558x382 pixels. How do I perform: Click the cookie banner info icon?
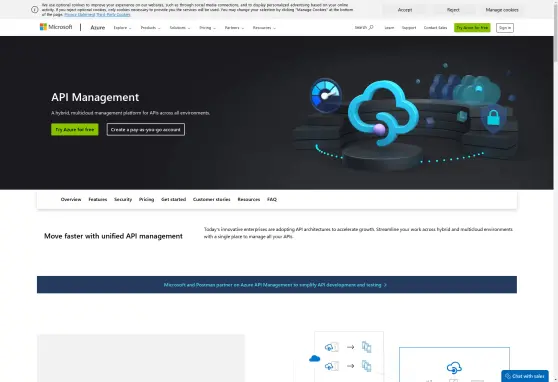[x=35, y=10]
